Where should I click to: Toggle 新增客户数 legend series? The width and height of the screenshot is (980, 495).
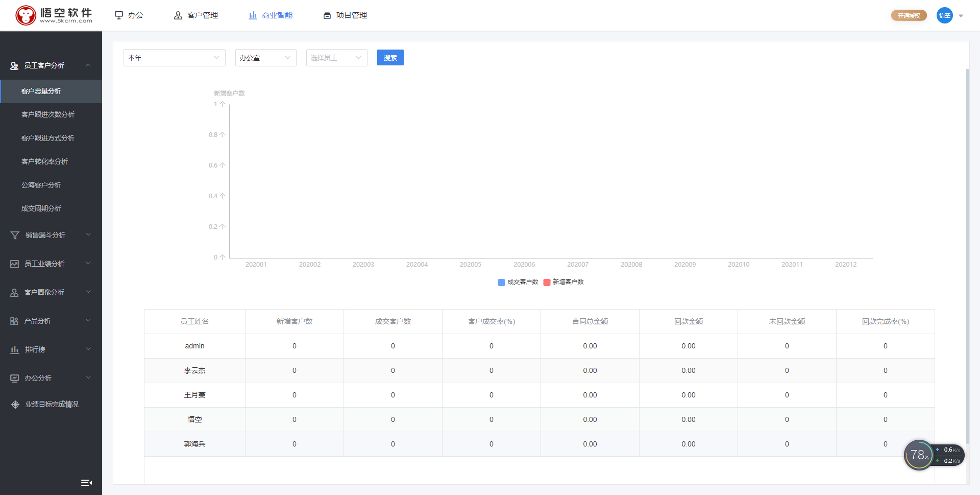tap(563, 282)
